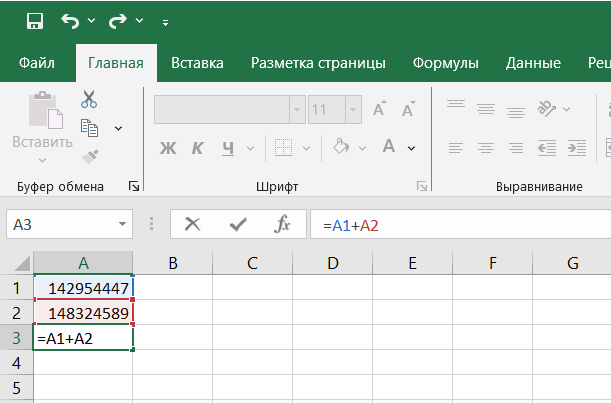Screen dimensions: 611x403
Task: Open Шрифт group dialog launcher
Action: (x=422, y=186)
